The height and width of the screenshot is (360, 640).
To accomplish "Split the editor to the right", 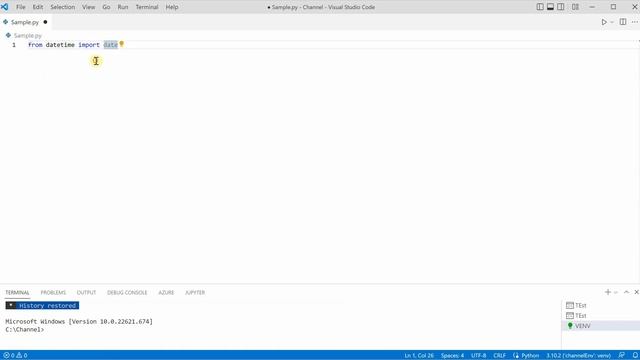I will coord(623,22).
